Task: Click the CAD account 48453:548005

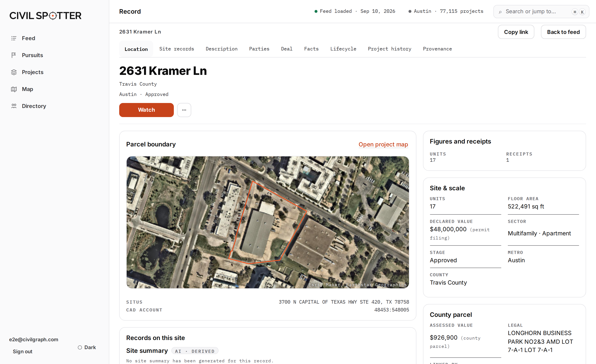Action: (392, 310)
